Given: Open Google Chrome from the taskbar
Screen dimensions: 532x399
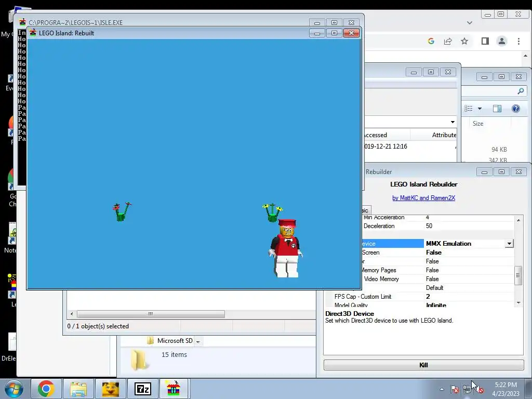Looking at the screenshot, I should coord(46,389).
